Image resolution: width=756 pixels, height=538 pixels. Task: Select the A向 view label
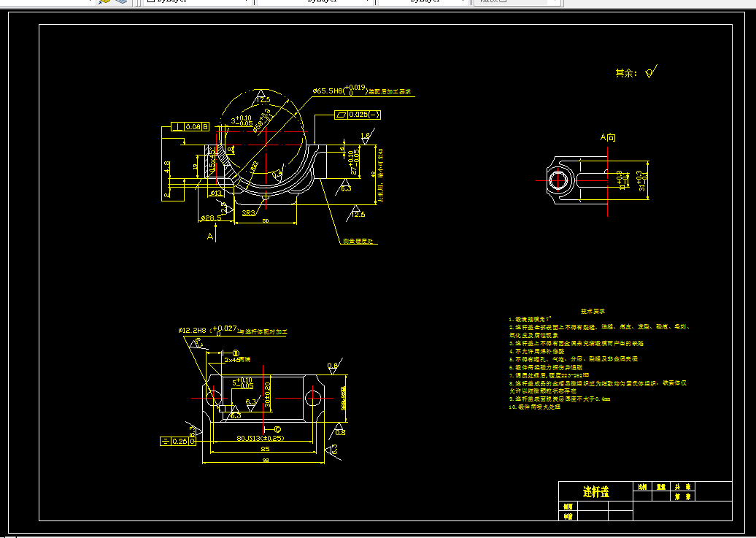click(x=607, y=137)
